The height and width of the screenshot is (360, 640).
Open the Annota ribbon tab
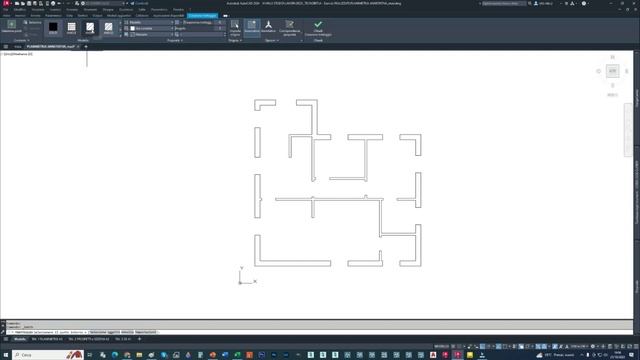coord(36,16)
